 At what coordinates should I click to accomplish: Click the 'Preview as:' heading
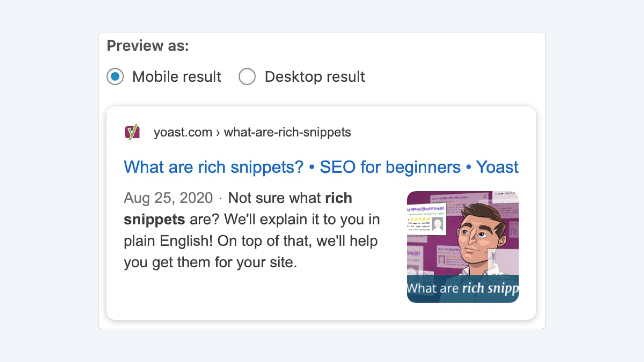click(148, 46)
